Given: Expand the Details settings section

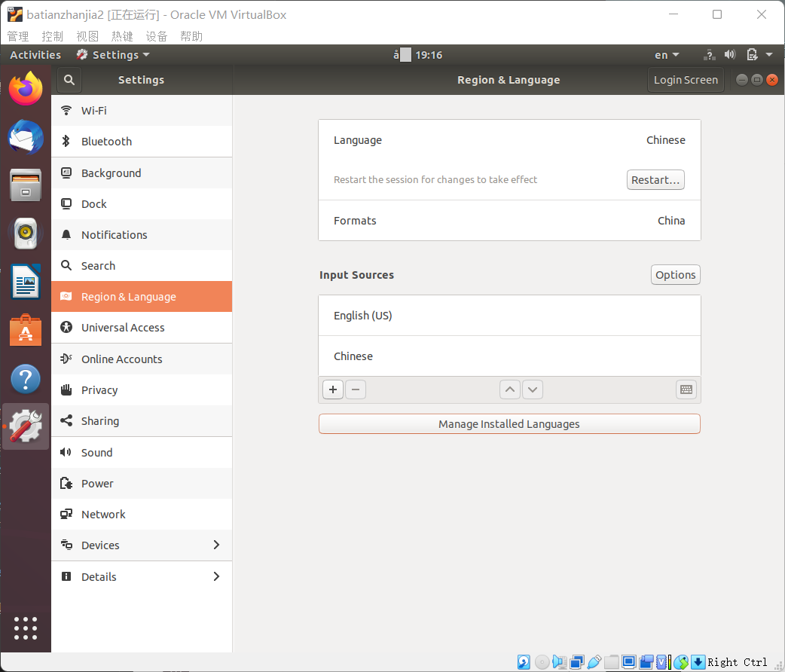Looking at the screenshot, I should [x=142, y=577].
